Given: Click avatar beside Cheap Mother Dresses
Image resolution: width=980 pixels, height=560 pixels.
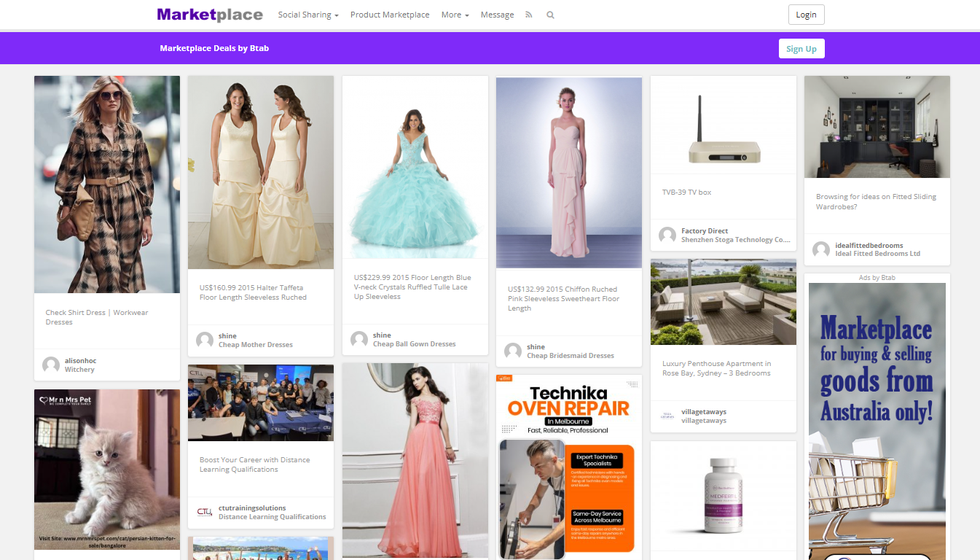Looking at the screenshot, I should click(x=205, y=340).
